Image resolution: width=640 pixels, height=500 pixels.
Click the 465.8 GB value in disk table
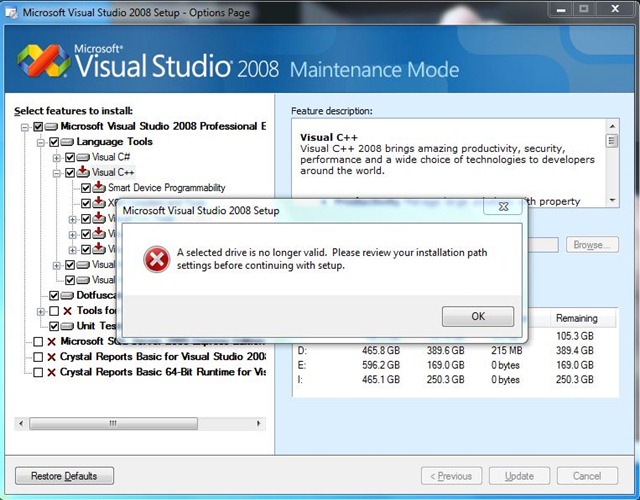[380, 350]
